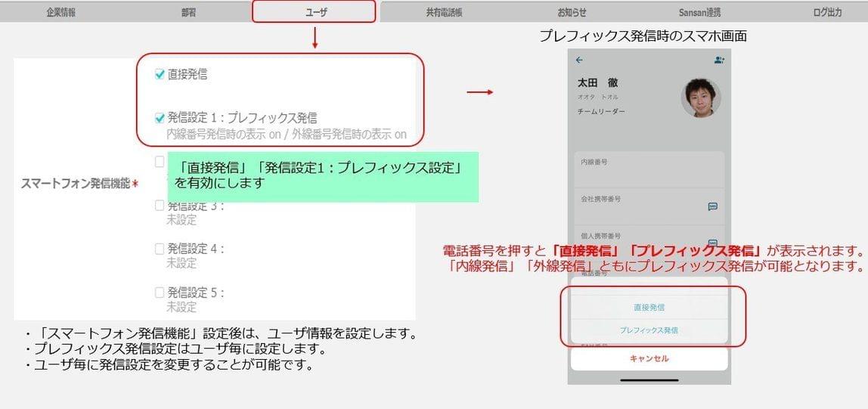Open the ログ出力 tab
Viewport: 868px width, 409px height.
828,12
